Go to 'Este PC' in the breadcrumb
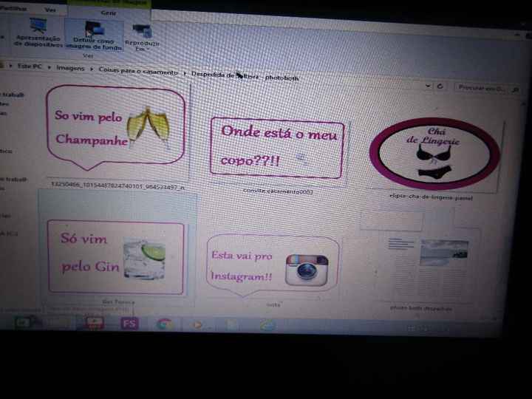Image resolution: width=532 pixels, height=399 pixels. click(30, 66)
